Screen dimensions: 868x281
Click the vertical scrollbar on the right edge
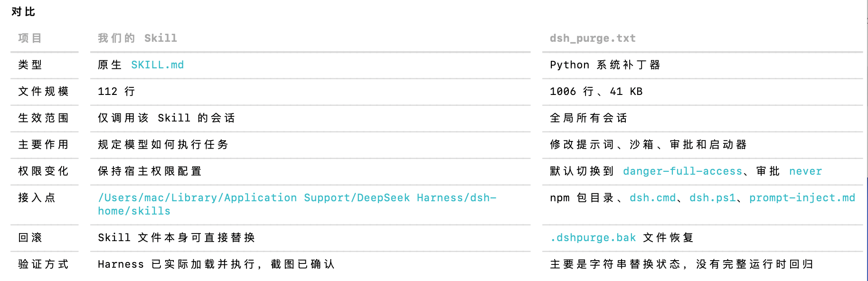867,229
